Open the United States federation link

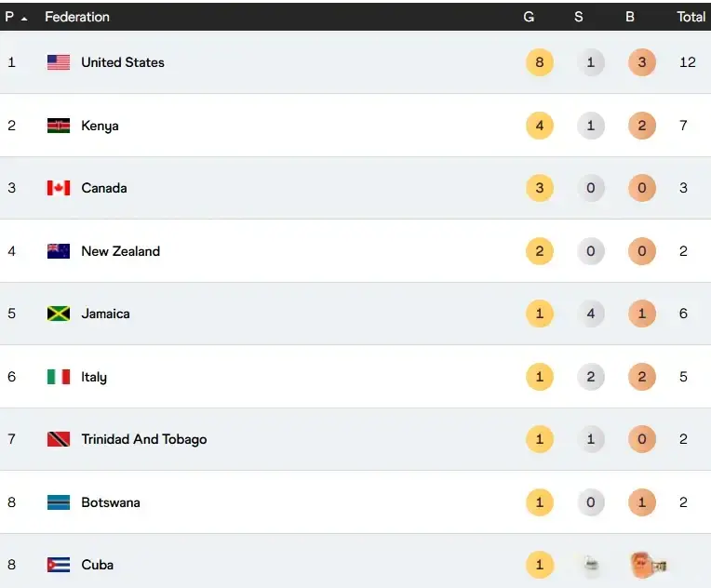[123, 62]
